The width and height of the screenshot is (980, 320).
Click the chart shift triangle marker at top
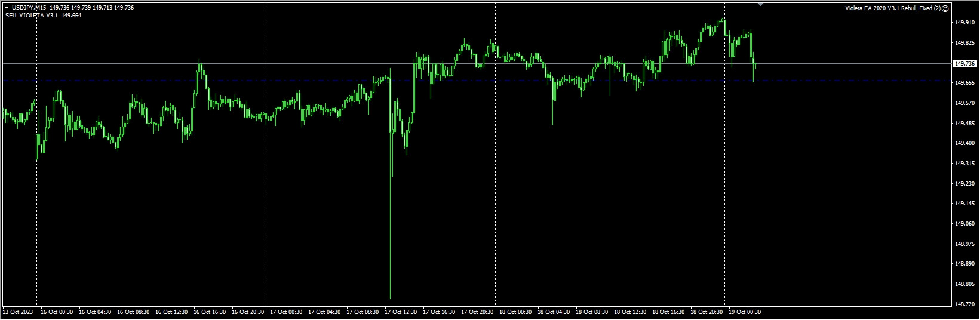(760, 4)
